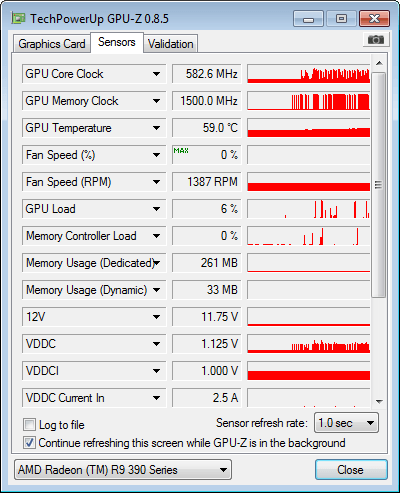The height and width of the screenshot is (493, 400).
Task: Click the camera screenshot icon
Action: coord(375,40)
